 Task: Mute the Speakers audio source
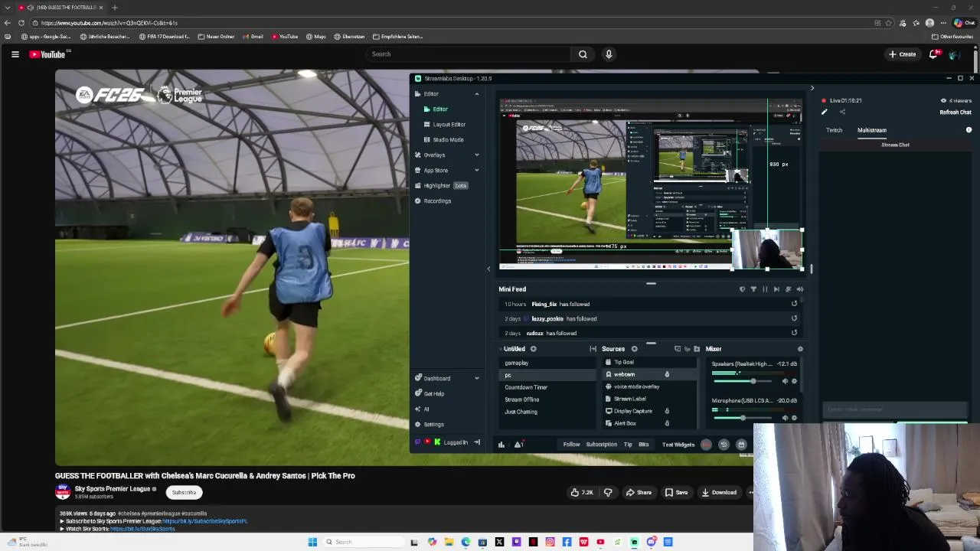pos(786,381)
